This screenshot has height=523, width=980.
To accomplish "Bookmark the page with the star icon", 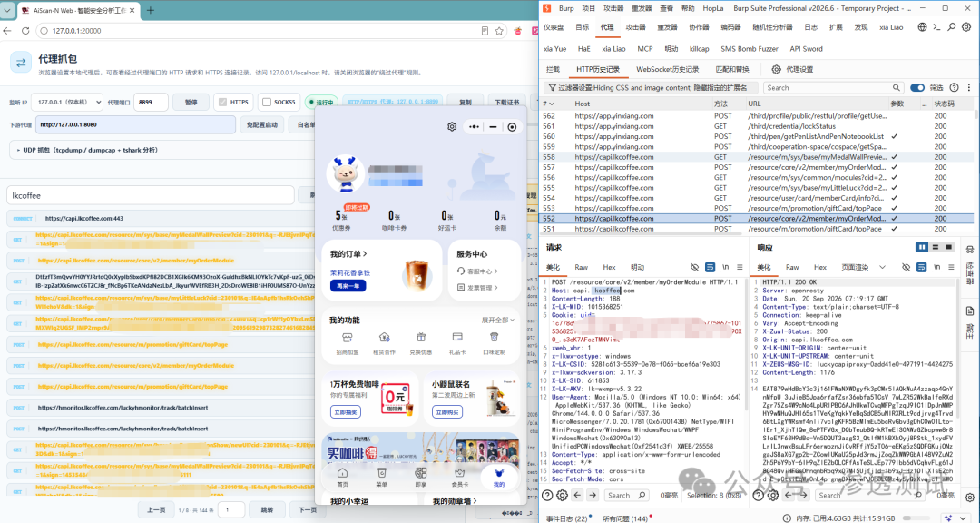I will (499, 31).
